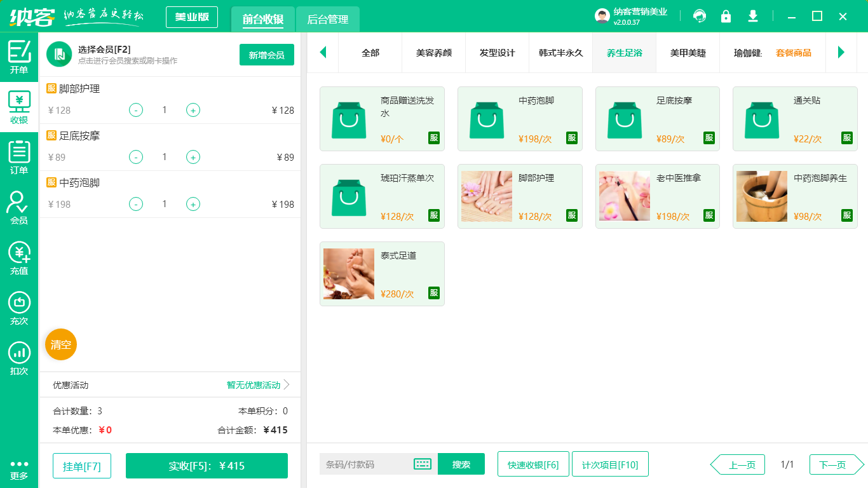Select the 美甲美睫 category tab
Image resolution: width=868 pixels, height=488 pixels.
pos(688,53)
